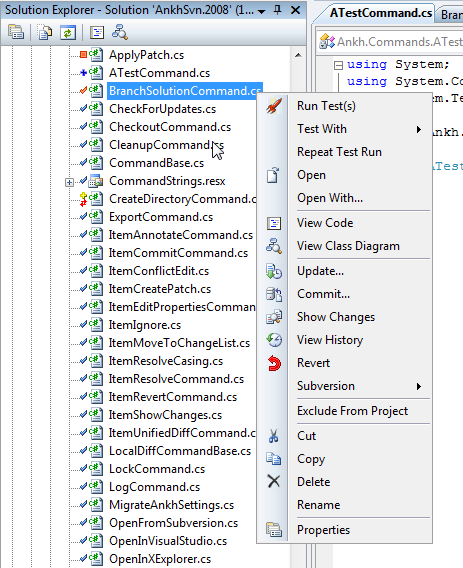The width and height of the screenshot is (463, 568).
Task: Select CheckForUpdates.cs file
Action: [x=163, y=109]
